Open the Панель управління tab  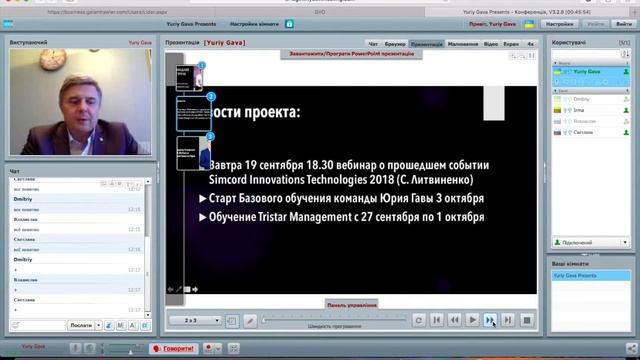[351, 305]
